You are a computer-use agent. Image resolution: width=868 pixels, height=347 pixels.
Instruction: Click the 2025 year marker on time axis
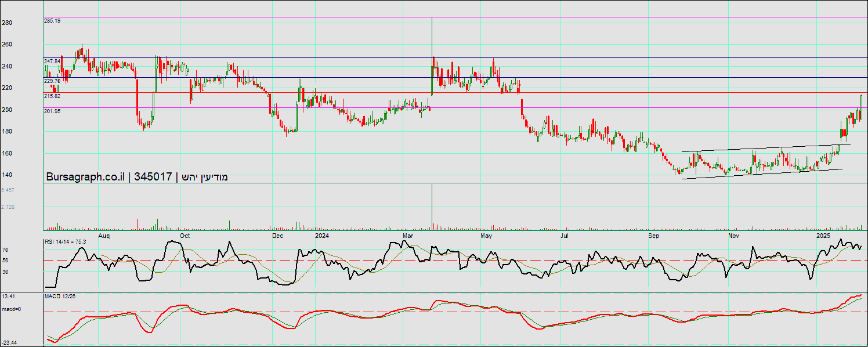[x=823, y=236]
